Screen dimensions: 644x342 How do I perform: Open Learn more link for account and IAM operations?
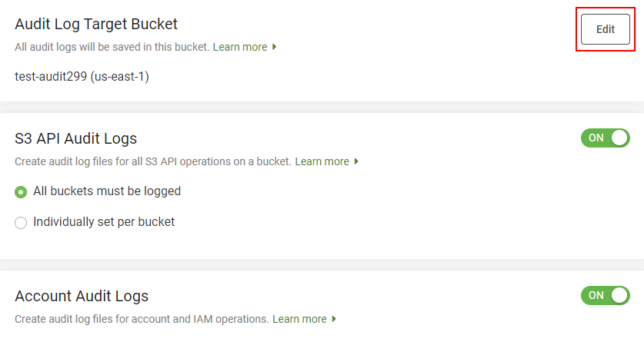pyautogui.click(x=299, y=319)
